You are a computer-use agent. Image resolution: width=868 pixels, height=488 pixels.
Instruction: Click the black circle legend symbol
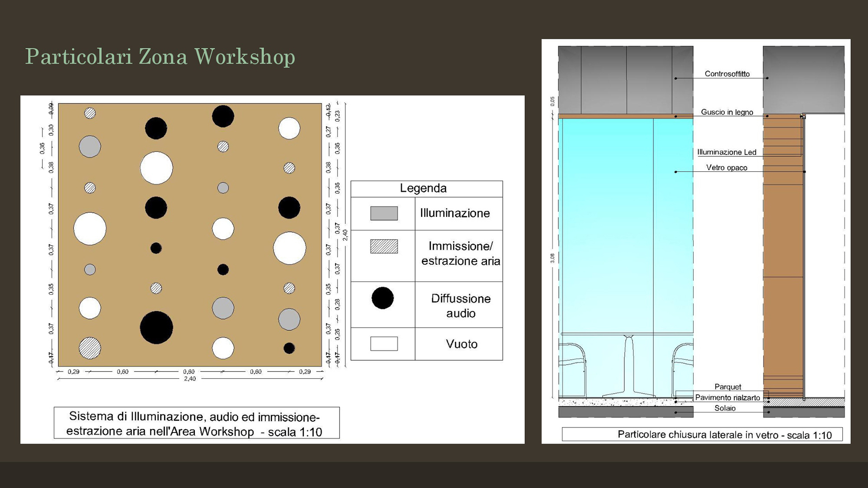click(x=382, y=298)
